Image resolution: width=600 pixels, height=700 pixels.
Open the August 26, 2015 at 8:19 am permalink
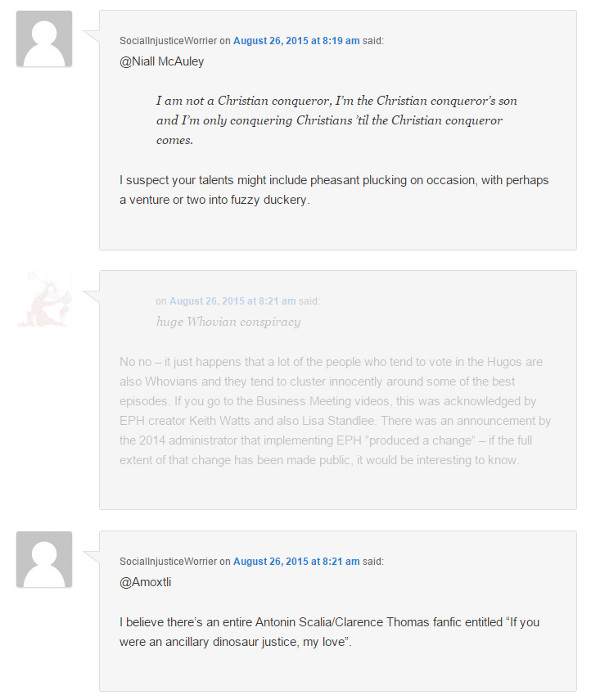tap(296, 41)
